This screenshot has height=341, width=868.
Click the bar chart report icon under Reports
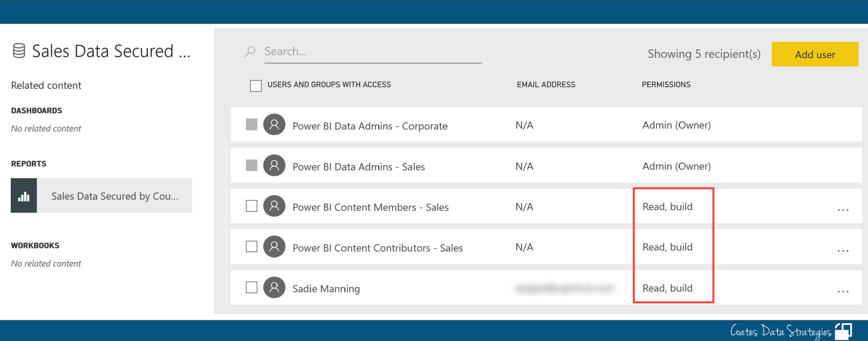tap(24, 195)
